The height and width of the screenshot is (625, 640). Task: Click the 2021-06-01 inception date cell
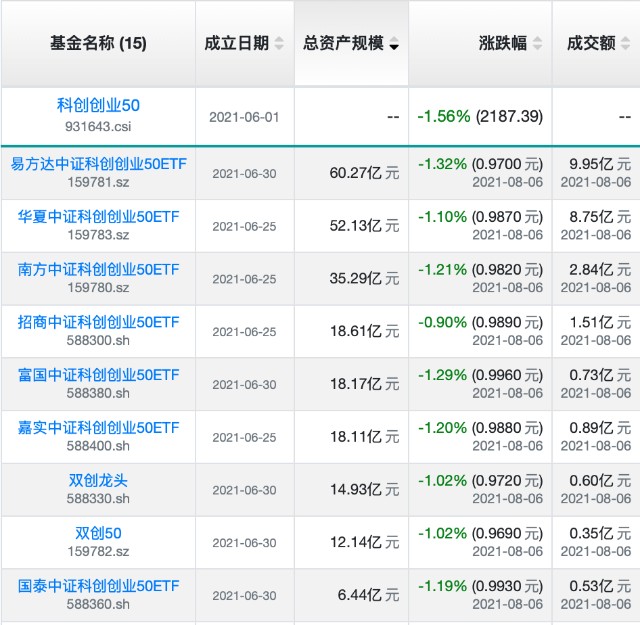[244, 118]
